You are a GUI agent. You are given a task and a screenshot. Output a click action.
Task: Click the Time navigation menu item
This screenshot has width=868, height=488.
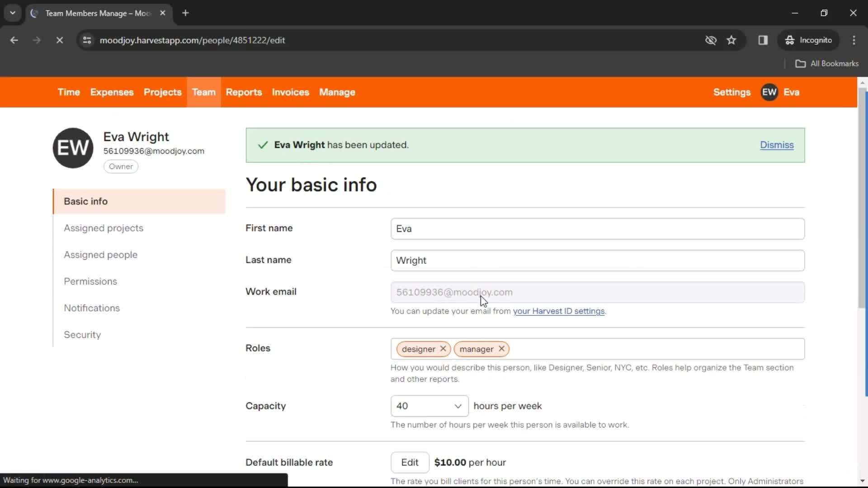(x=69, y=92)
